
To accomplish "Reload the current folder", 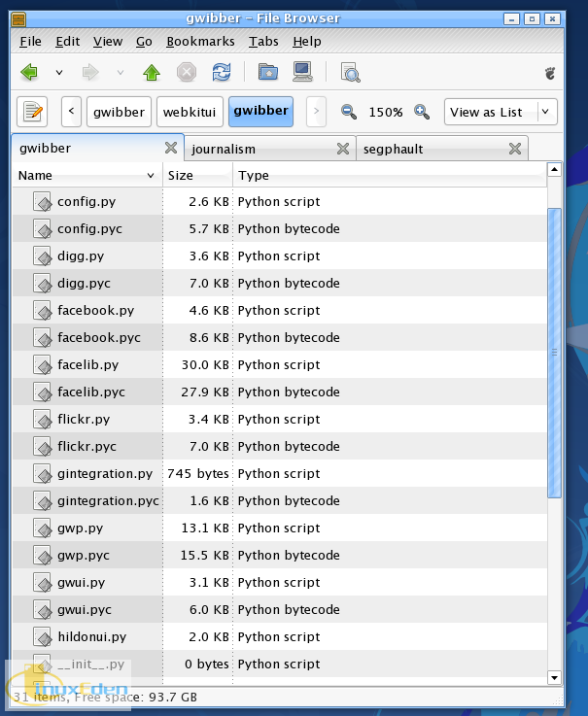I will [x=222, y=72].
